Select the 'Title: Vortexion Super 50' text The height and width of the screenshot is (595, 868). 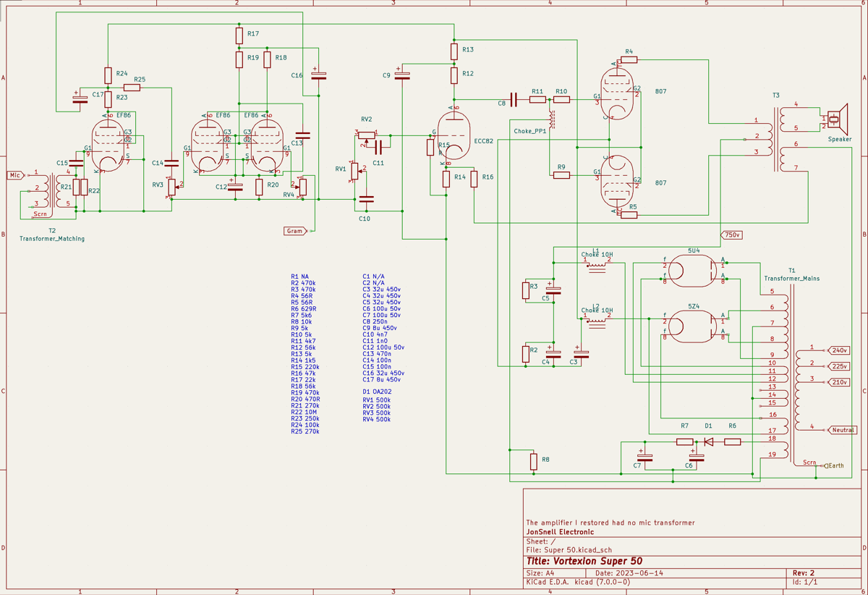click(x=584, y=561)
